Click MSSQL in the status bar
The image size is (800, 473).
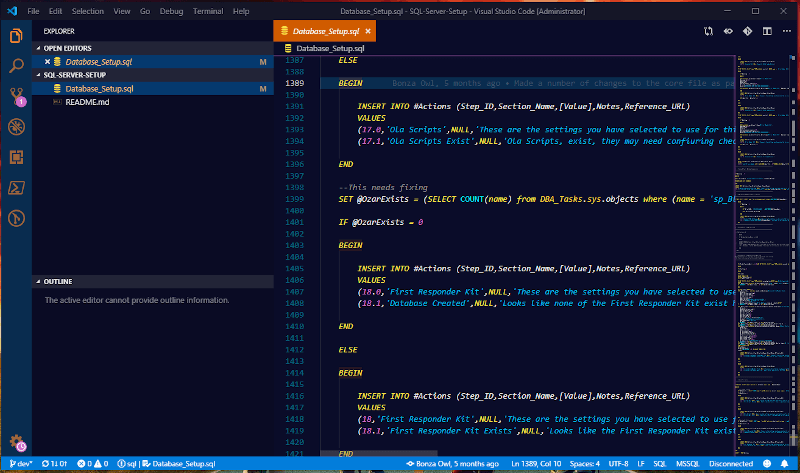(687, 464)
